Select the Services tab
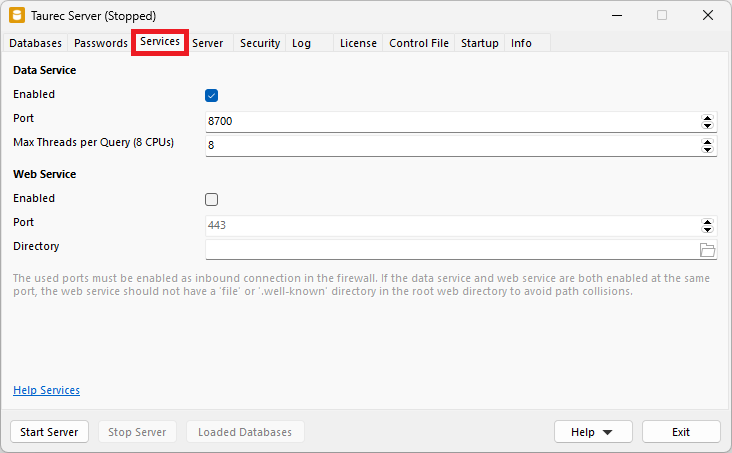 tap(160, 42)
